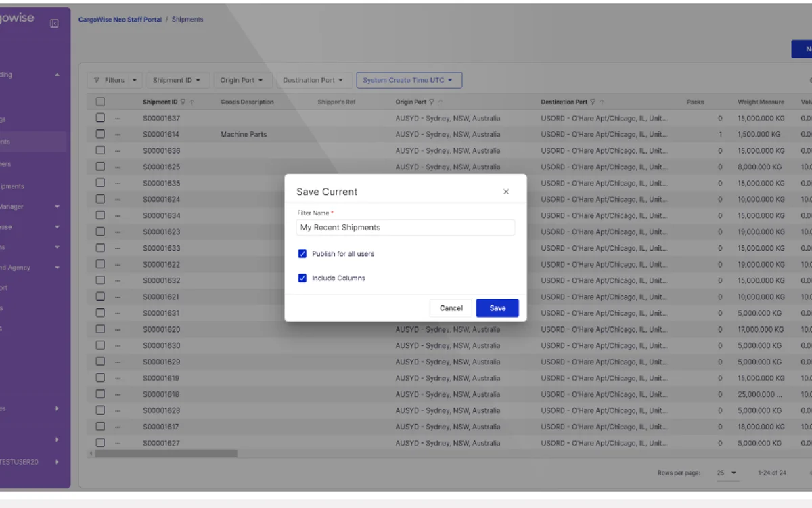Click Origin Port cell for S00001637
This screenshot has height=508, width=812.
pos(448,119)
